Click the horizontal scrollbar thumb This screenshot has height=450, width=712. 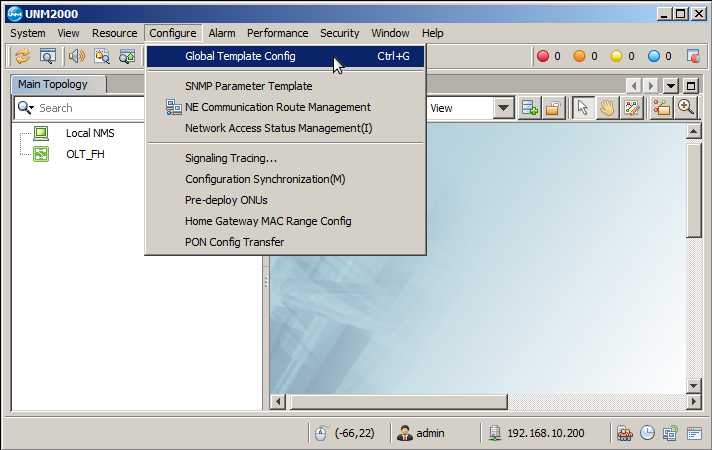pos(399,401)
